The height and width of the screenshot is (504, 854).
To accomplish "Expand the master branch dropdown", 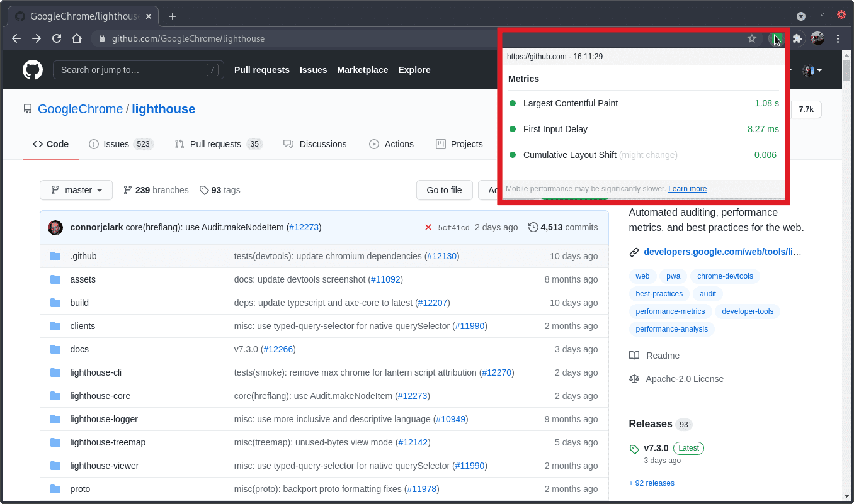I will [76, 190].
